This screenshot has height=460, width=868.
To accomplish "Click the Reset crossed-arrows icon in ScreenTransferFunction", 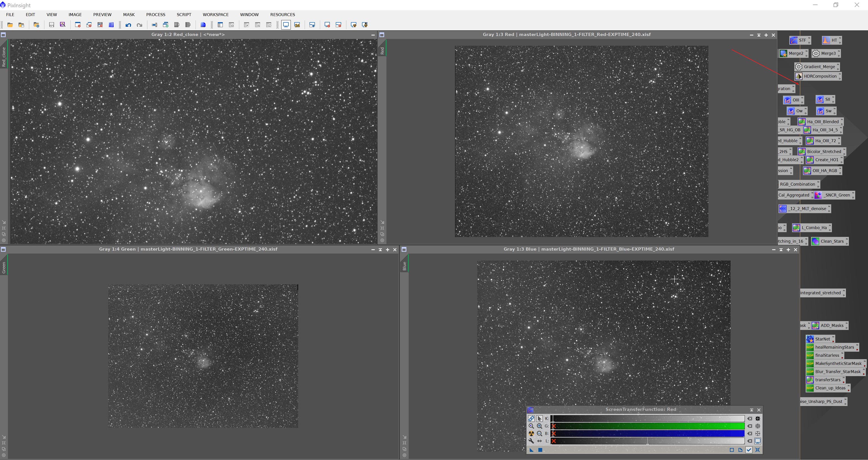I will coord(758,450).
